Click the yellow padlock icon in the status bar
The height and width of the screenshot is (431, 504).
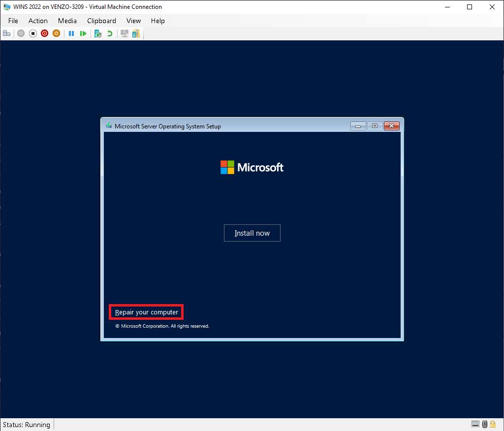493,424
